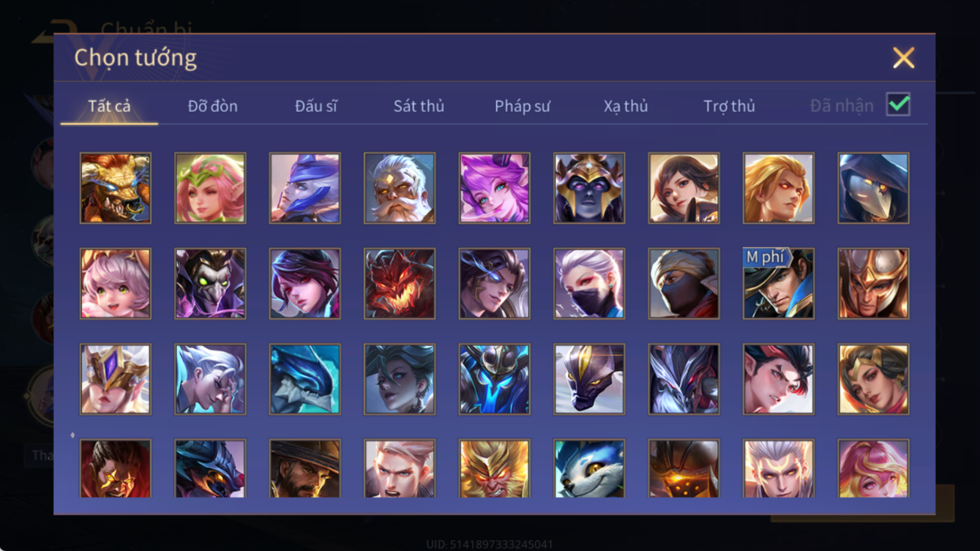
Task: Choose the hero labeled M phí
Action: [779, 284]
